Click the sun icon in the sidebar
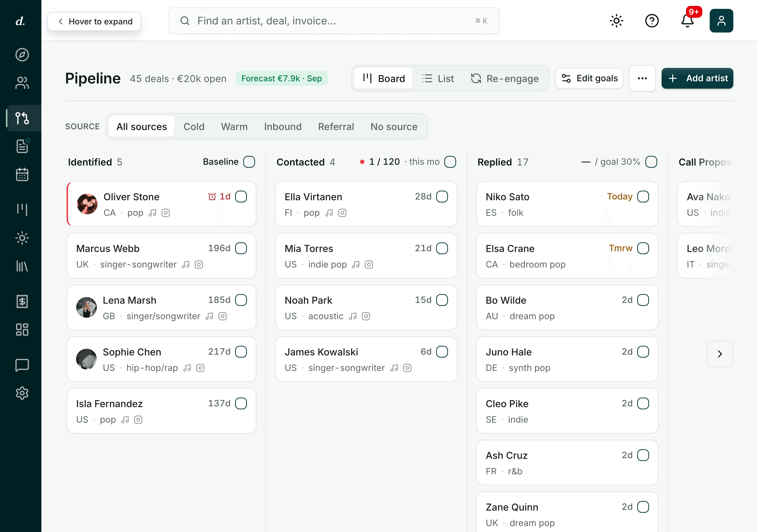The width and height of the screenshot is (757, 532). tap(22, 238)
